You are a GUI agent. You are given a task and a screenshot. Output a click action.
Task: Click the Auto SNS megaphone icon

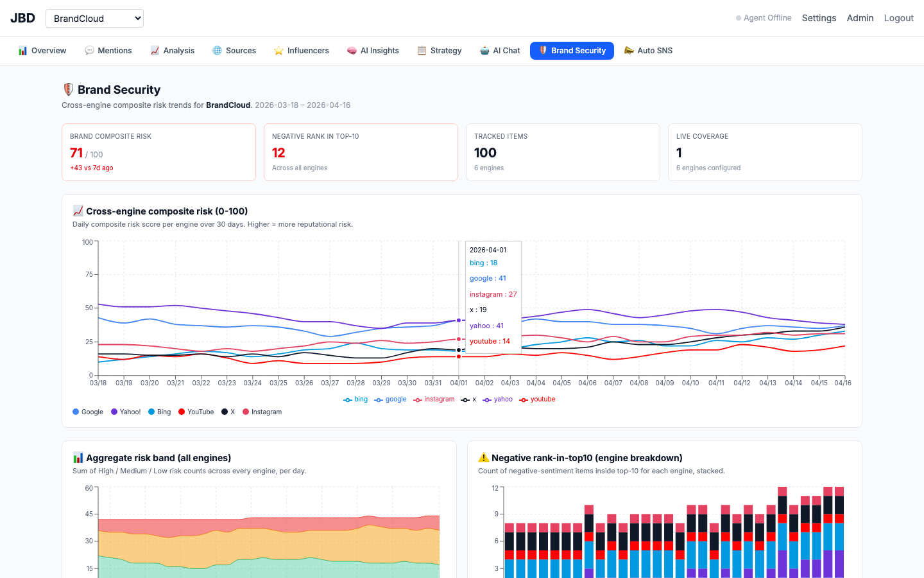click(629, 51)
